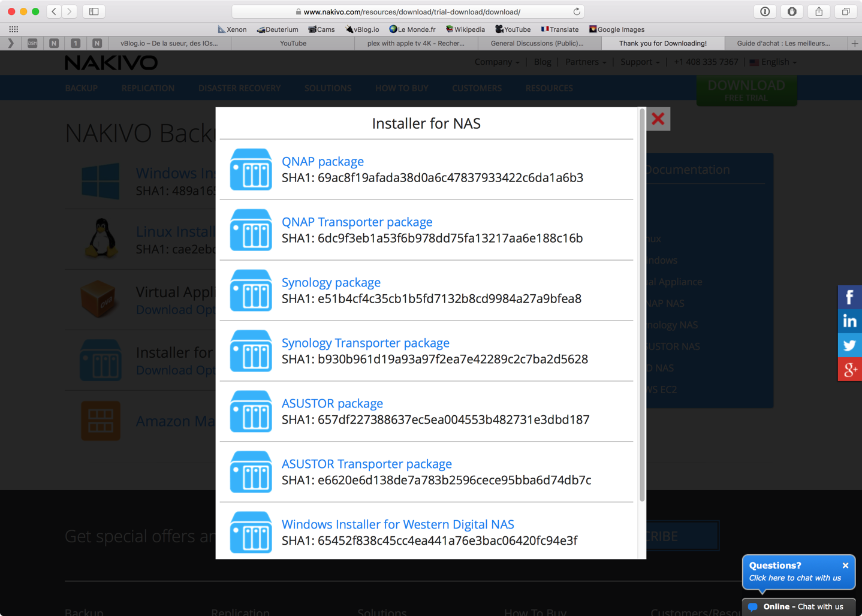This screenshot has height=616, width=862.
Task: Click the popup's vertical scrollbar
Action: [x=642, y=306]
